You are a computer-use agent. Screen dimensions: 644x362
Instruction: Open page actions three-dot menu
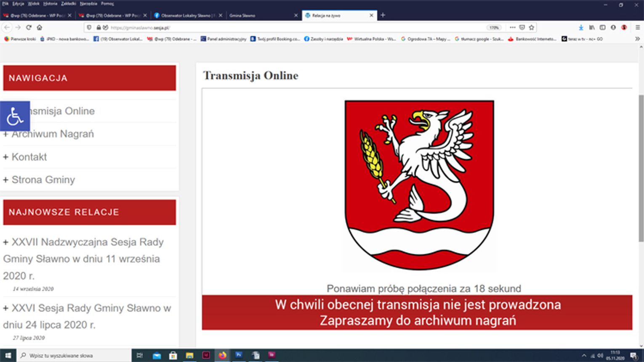(x=512, y=27)
